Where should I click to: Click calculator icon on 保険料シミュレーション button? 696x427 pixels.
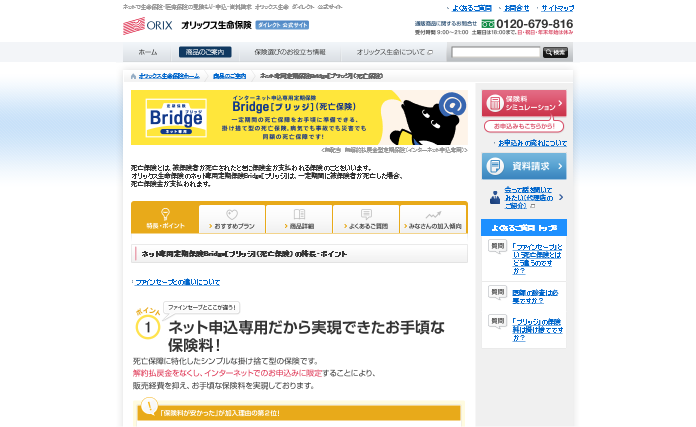494,103
